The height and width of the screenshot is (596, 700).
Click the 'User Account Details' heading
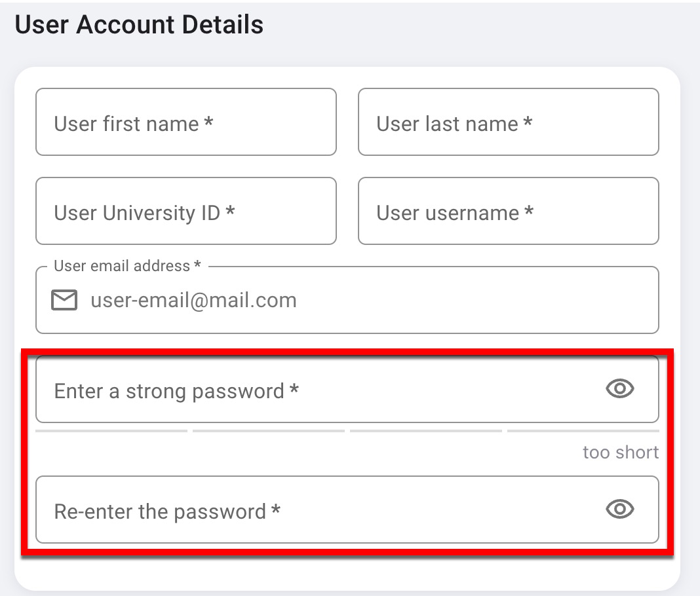pyautogui.click(x=139, y=26)
